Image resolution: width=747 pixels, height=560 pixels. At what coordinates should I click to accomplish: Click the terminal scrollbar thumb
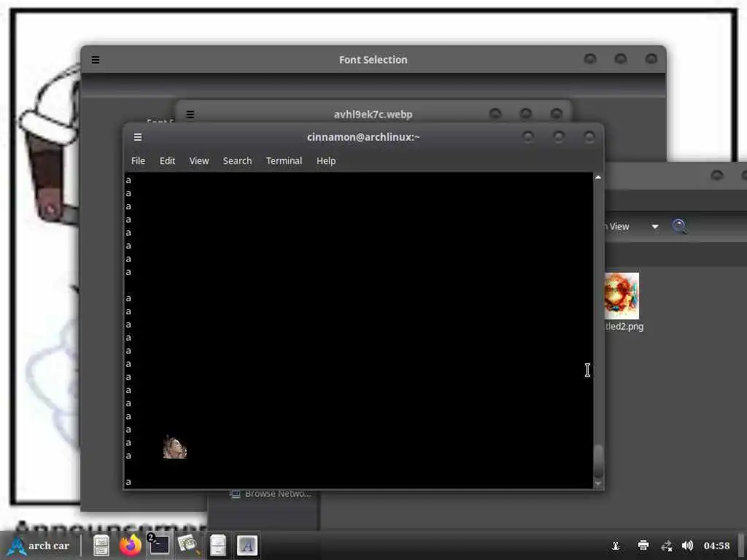pos(598,461)
